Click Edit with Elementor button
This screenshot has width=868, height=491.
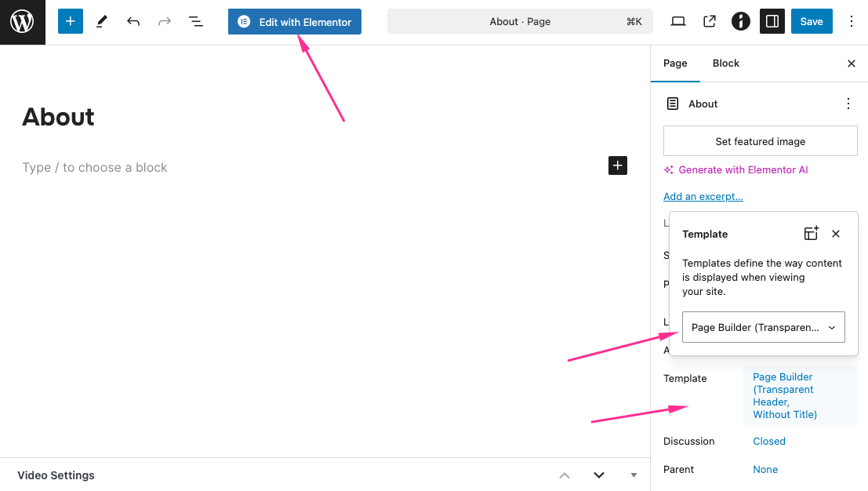click(295, 22)
